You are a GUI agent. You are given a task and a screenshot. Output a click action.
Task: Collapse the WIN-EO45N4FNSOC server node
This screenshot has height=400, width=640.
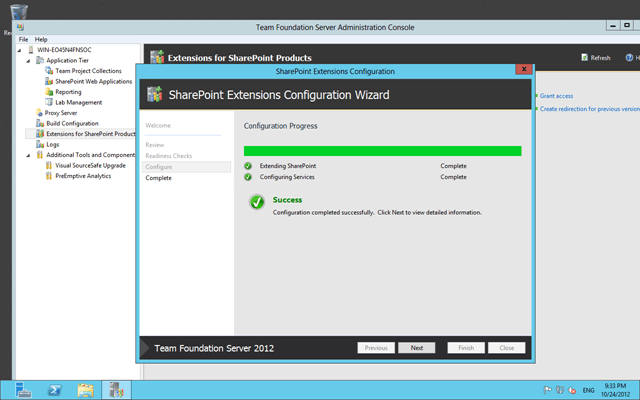[19, 50]
